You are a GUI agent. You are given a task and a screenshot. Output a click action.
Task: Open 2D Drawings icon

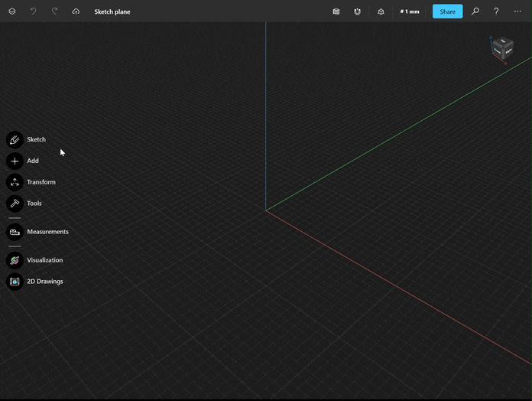click(x=15, y=282)
